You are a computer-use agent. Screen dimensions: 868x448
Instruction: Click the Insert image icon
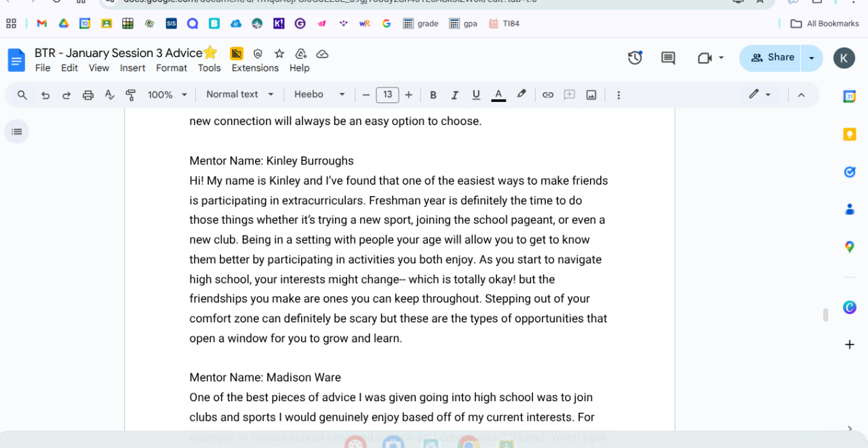591,95
